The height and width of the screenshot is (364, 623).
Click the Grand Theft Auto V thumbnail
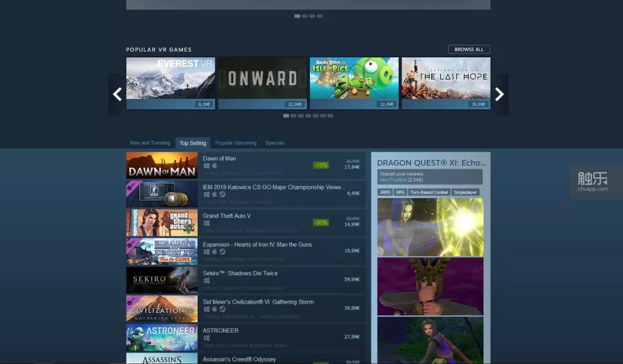pyautogui.click(x=162, y=223)
